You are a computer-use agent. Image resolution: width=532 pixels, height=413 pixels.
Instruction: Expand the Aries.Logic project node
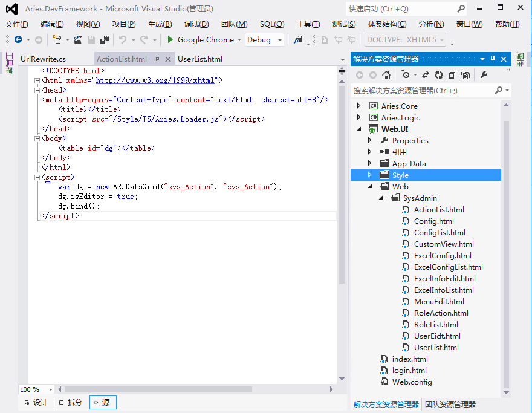(358, 117)
